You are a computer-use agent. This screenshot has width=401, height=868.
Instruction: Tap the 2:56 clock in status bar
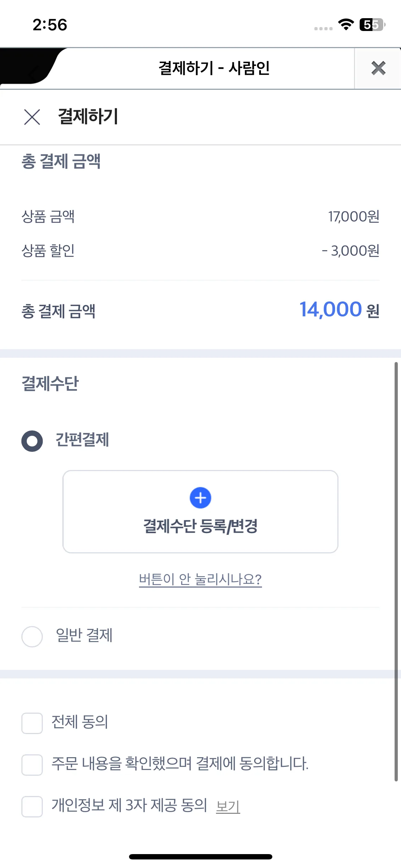tap(50, 25)
